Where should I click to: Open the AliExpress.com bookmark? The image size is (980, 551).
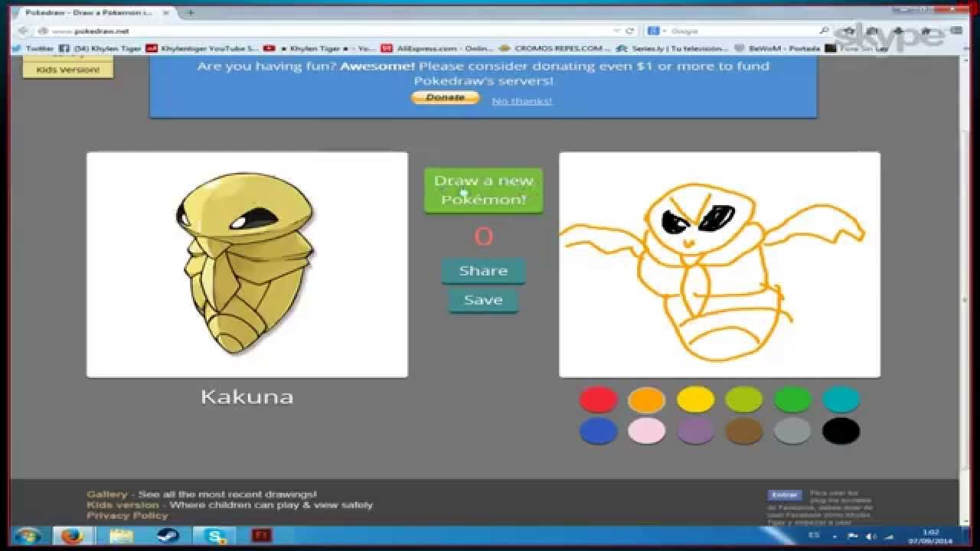tap(438, 48)
